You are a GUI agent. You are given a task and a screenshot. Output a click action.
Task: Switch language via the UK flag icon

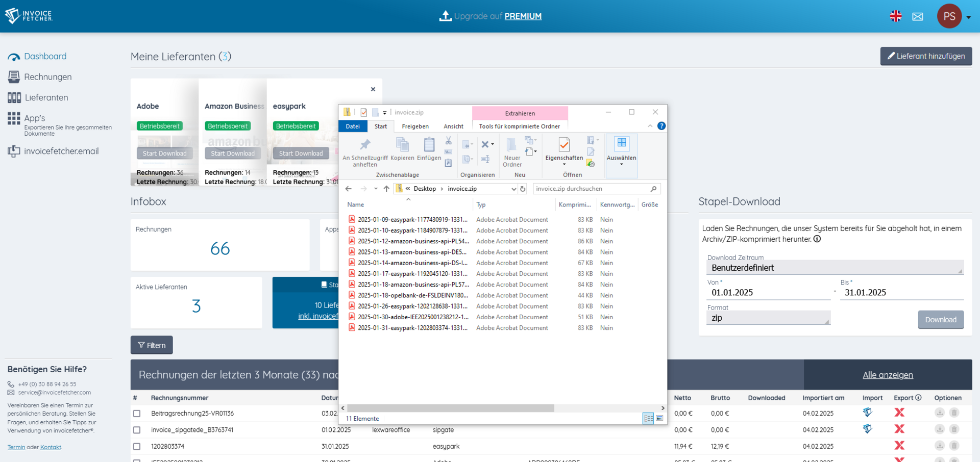pos(895,16)
